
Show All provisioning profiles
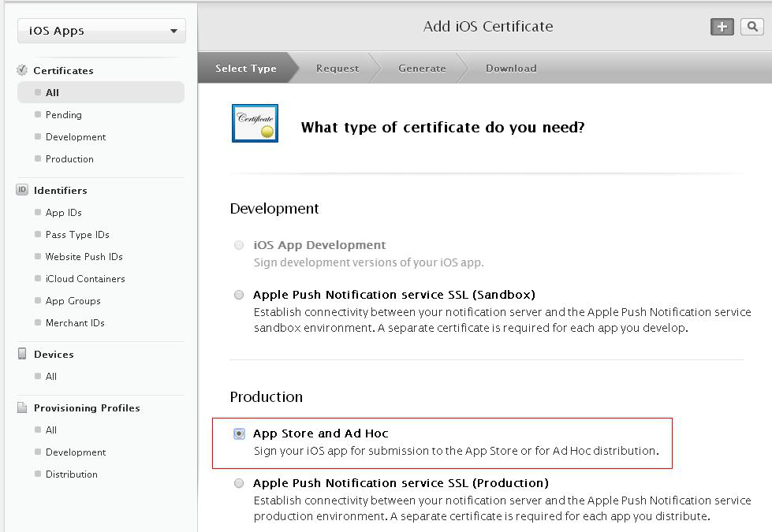pyautogui.click(x=50, y=430)
